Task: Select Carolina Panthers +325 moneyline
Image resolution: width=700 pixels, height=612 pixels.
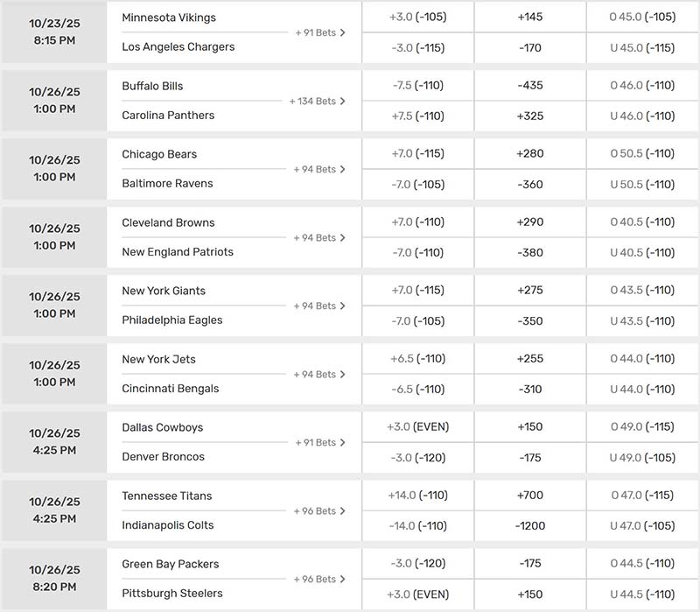Action: (530, 116)
